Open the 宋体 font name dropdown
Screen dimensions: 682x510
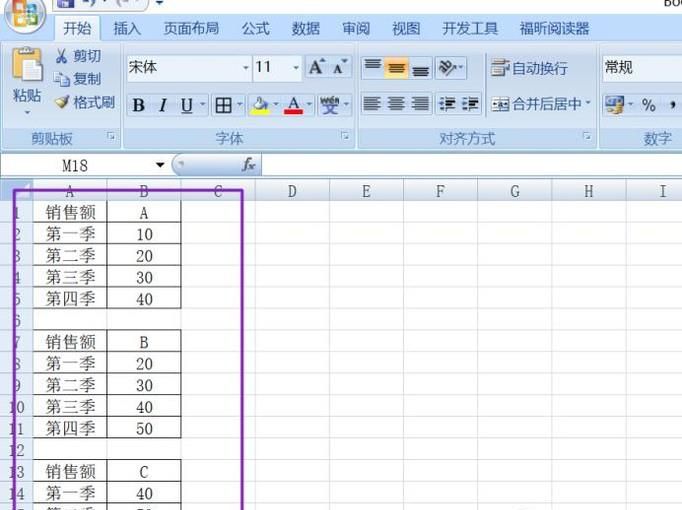tap(245, 68)
